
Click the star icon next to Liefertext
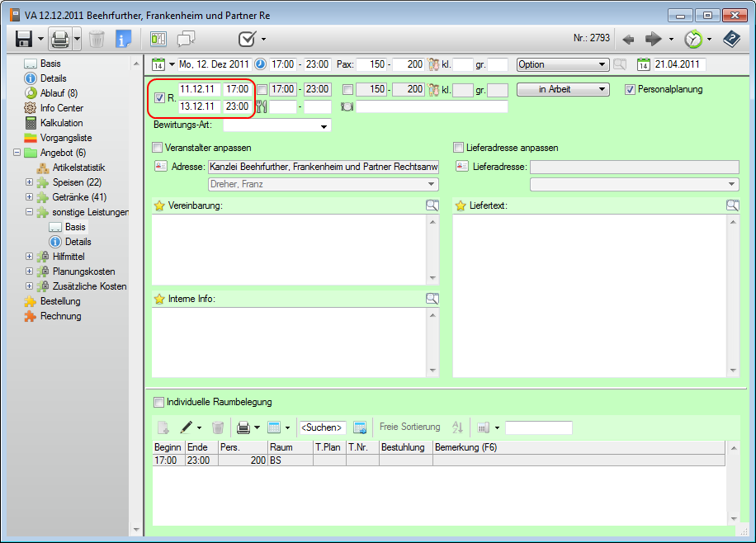click(460, 205)
